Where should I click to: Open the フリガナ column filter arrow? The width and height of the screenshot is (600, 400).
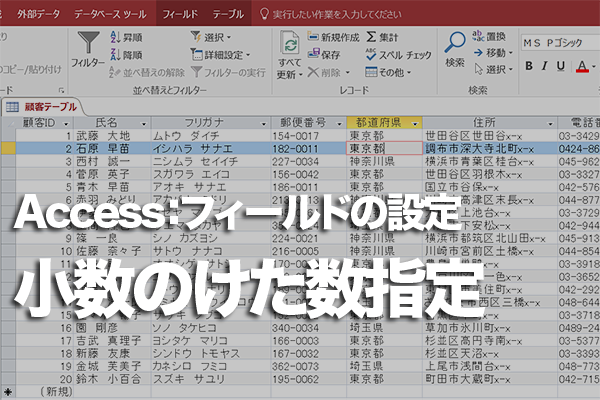pyautogui.click(x=263, y=124)
